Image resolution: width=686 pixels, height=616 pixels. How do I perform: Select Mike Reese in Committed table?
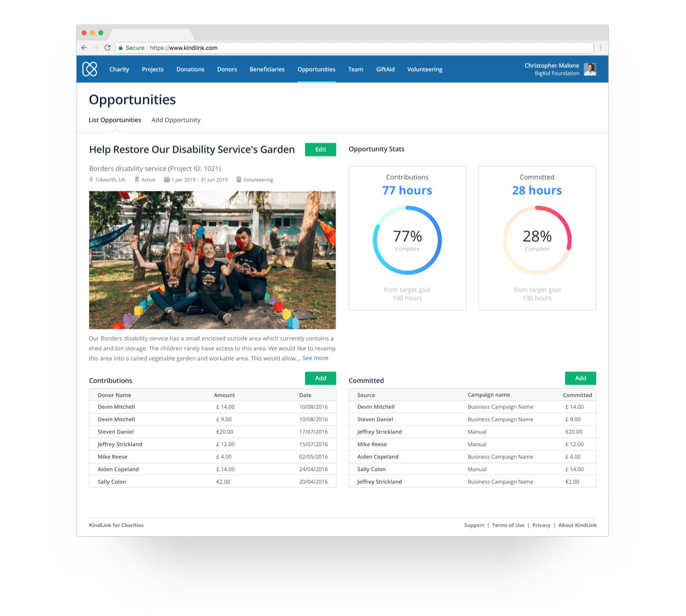[372, 444]
